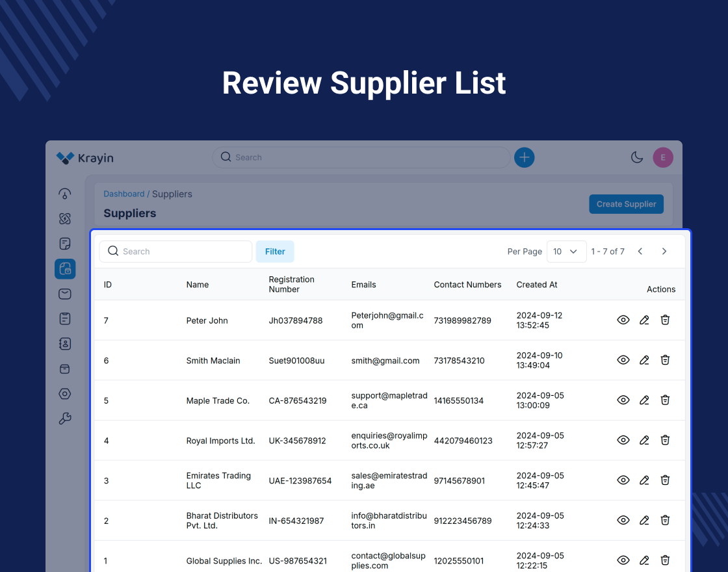Click email info@bharatdistributors.in

[389, 521]
